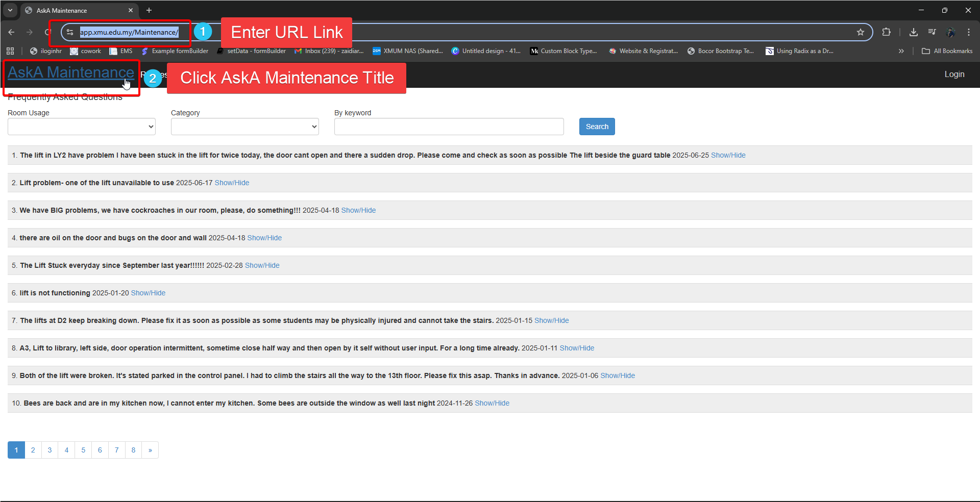Toggle Show/Hide for cockroaches question
The width and height of the screenshot is (980, 502).
pos(358,210)
